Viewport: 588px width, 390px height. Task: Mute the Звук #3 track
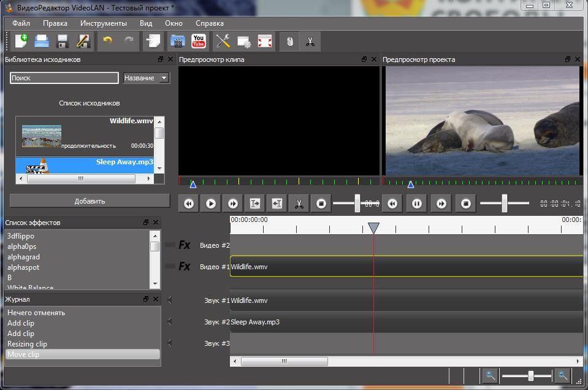tap(169, 343)
